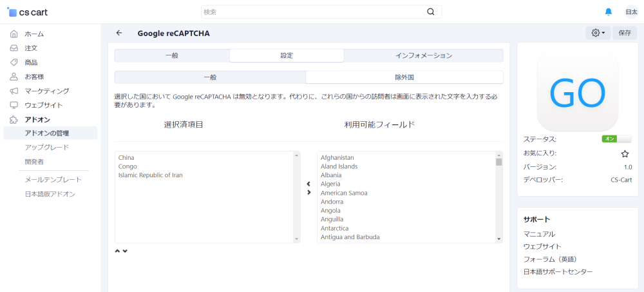This screenshot has width=644, height=292.
Task: Click the orders inbox icon
Action: click(14, 48)
